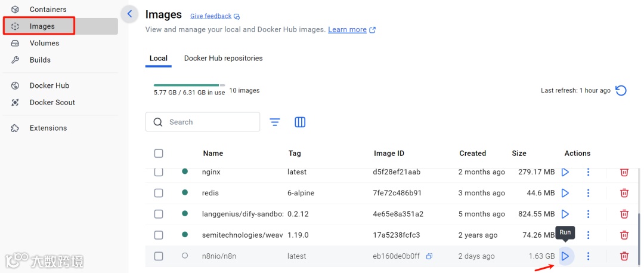The height and width of the screenshot is (273, 644).
Task: Toggle the select-all images checkbox
Action: coord(159,154)
